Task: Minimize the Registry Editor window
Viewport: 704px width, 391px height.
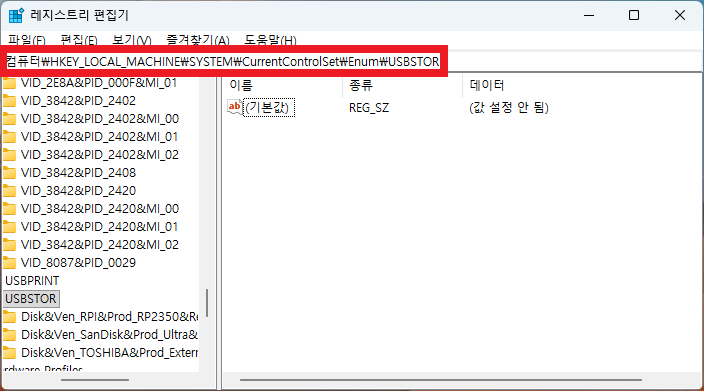Action: (589, 15)
